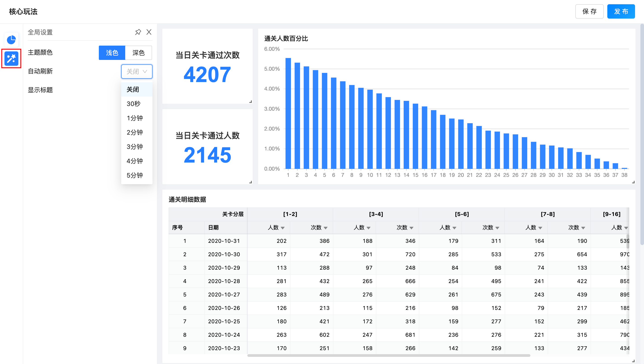Click the 发布 publish button
This screenshot has width=644, height=364.
click(x=621, y=11)
